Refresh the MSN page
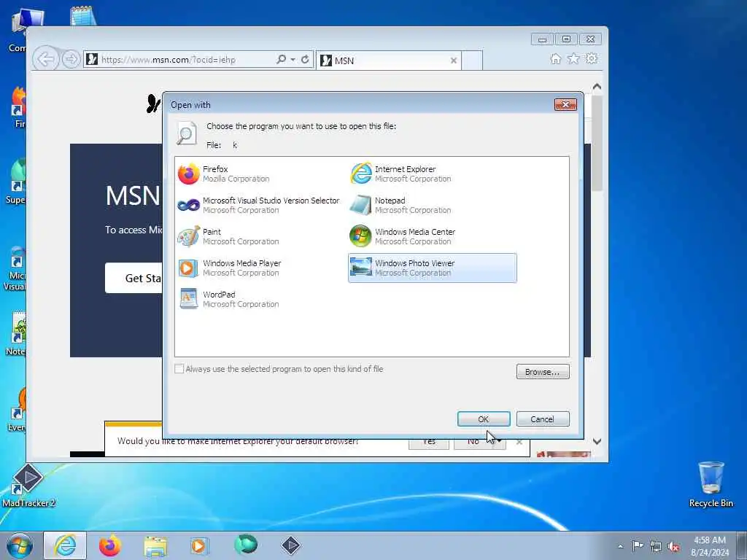Image resolution: width=747 pixels, height=560 pixels. [305, 60]
